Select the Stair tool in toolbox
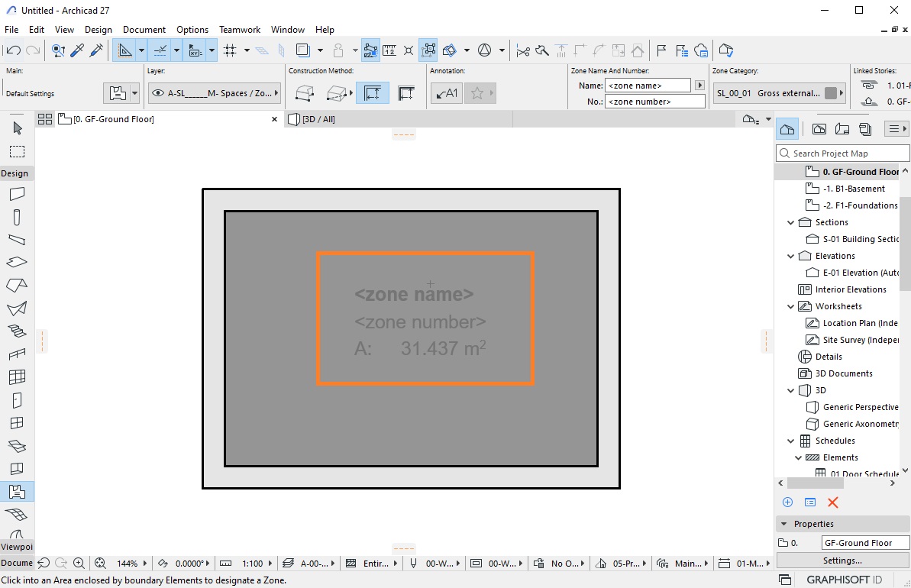Screen dimensions: 911x588 [17, 331]
